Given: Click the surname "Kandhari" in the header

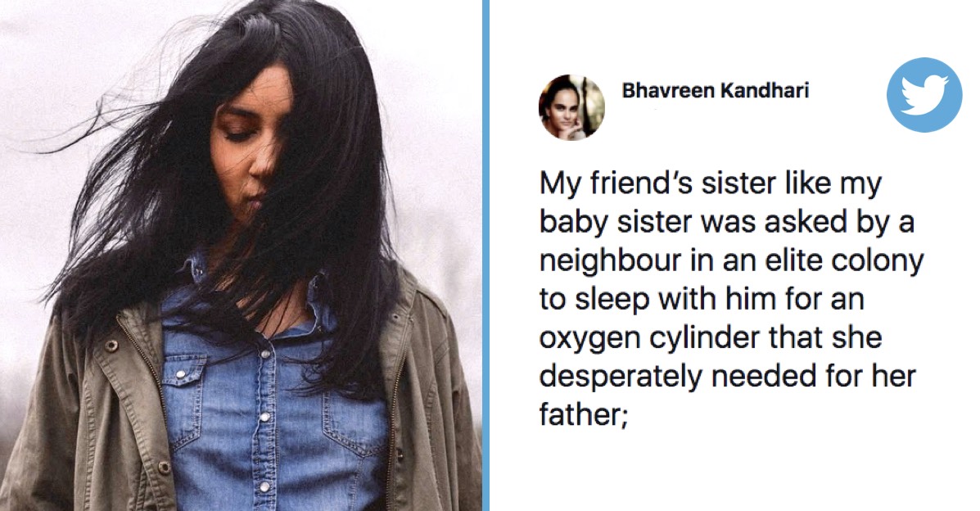Looking at the screenshot, I should point(765,91).
